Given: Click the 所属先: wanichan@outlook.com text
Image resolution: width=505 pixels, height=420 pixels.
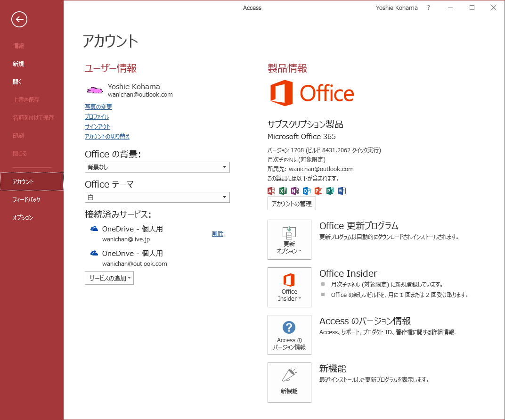Looking at the screenshot, I should [310, 169].
